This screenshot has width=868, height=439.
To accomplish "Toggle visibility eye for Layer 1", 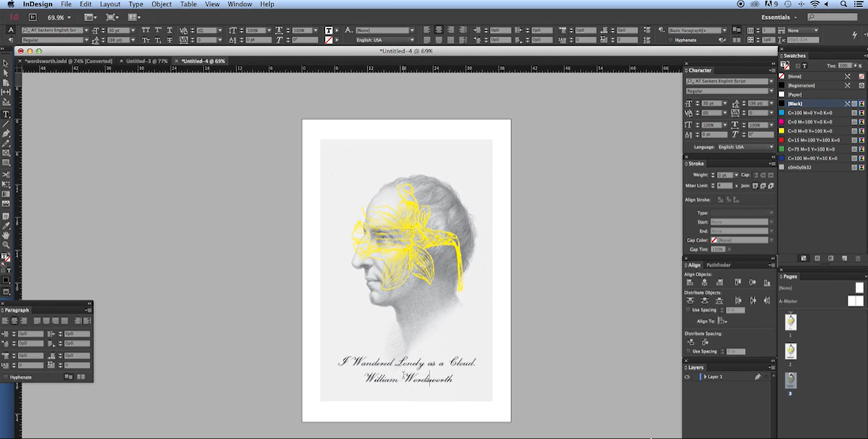I will coord(688,377).
